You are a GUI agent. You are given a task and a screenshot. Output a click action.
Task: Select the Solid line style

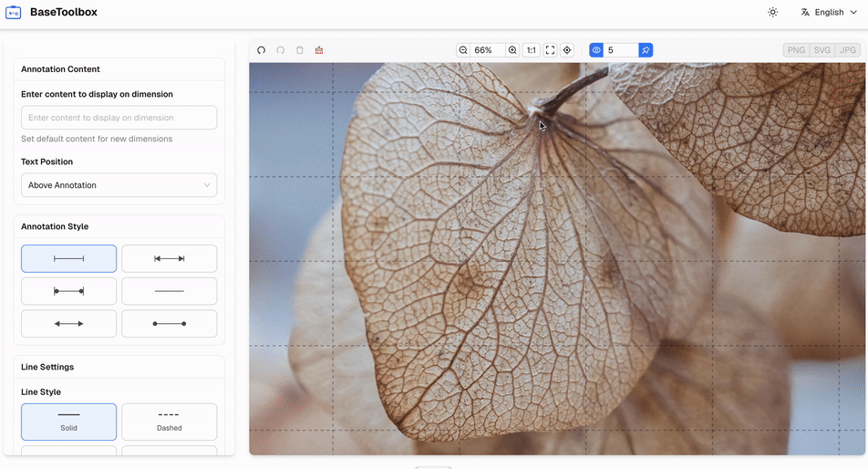coord(68,422)
